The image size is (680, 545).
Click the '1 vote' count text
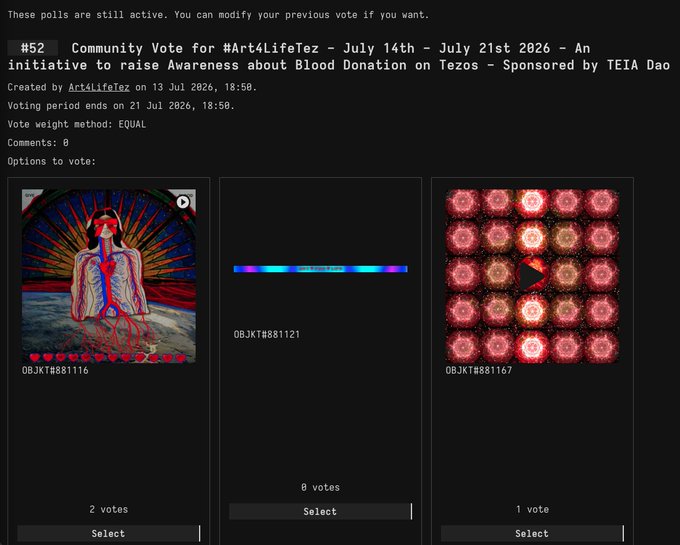[532, 509]
